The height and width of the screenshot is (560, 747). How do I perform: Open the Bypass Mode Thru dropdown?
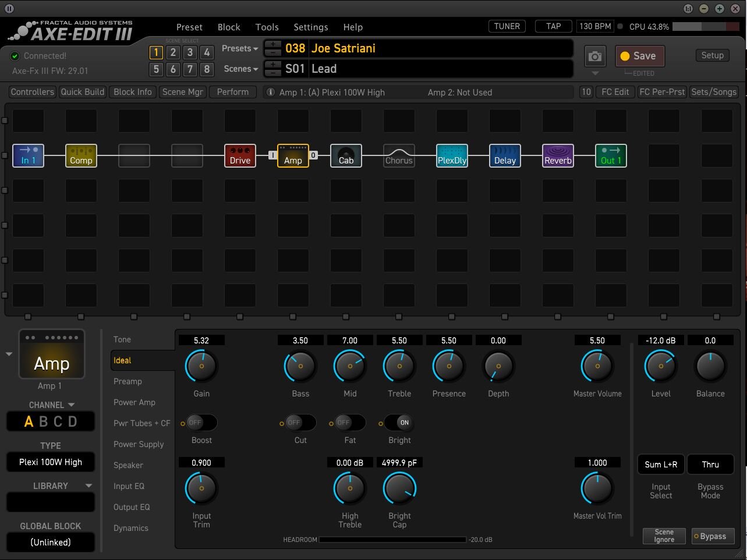tap(710, 465)
